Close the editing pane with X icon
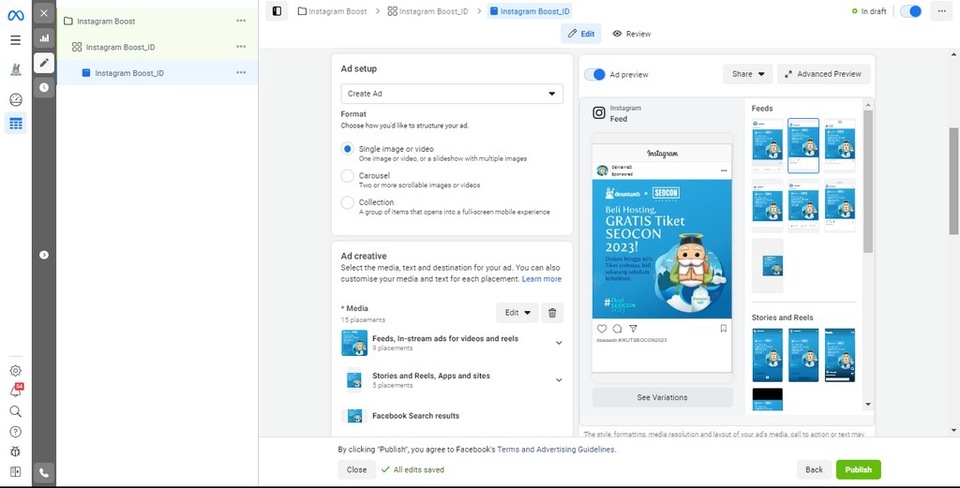The width and height of the screenshot is (960, 488). click(x=44, y=13)
